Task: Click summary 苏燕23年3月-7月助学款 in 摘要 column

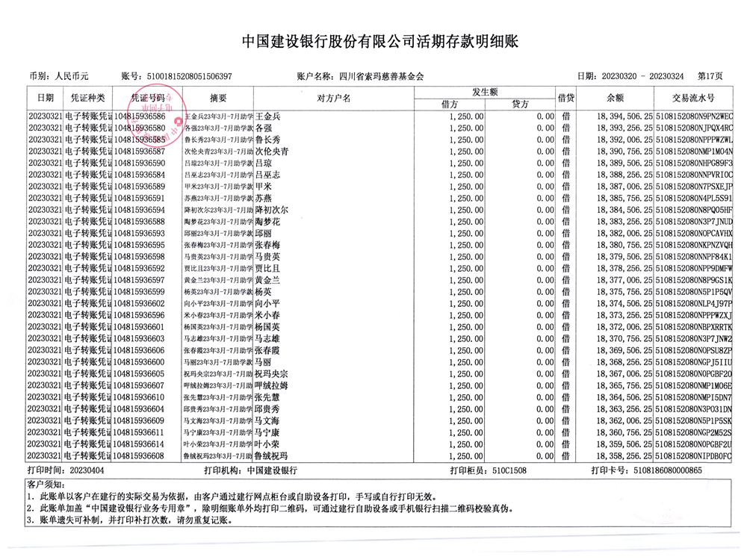Action: (219, 198)
